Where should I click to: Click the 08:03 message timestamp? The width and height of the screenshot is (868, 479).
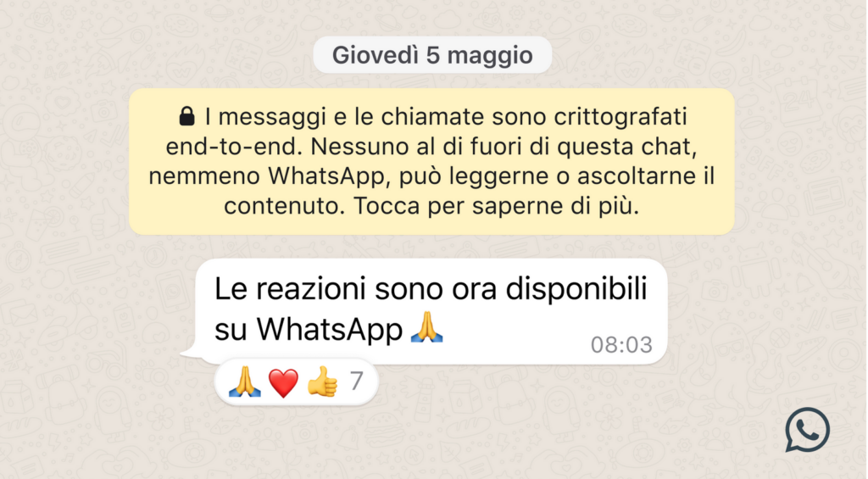click(621, 345)
